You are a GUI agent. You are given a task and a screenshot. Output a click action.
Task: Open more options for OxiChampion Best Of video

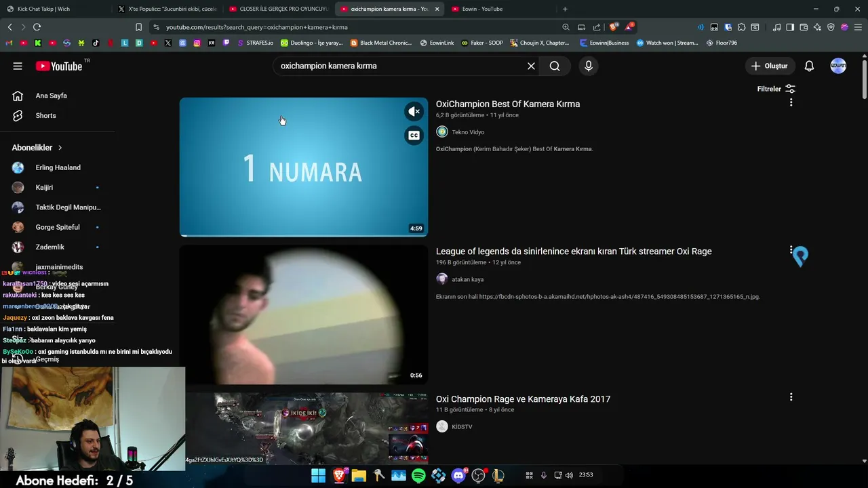click(x=791, y=102)
